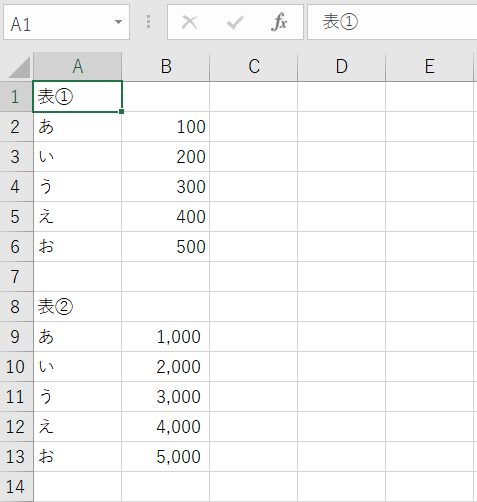Select row 7 header
Screen dimensions: 477x502
[x=16, y=277]
